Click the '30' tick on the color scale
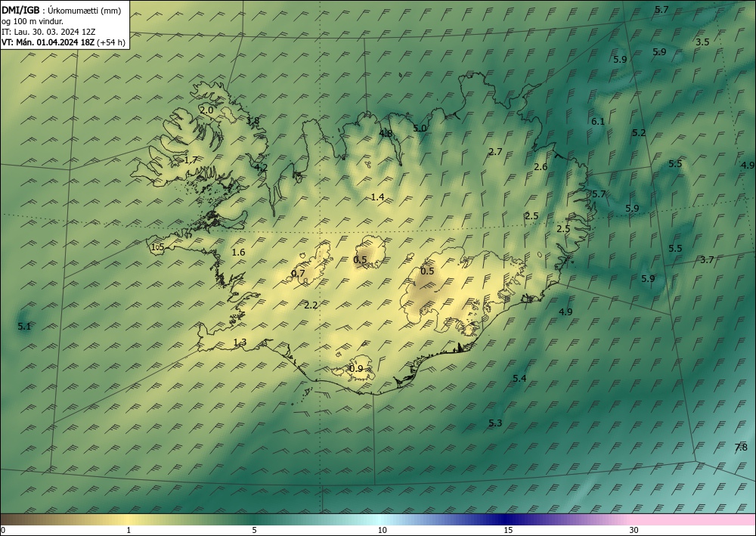This screenshot has height=536, width=756. 634,530
